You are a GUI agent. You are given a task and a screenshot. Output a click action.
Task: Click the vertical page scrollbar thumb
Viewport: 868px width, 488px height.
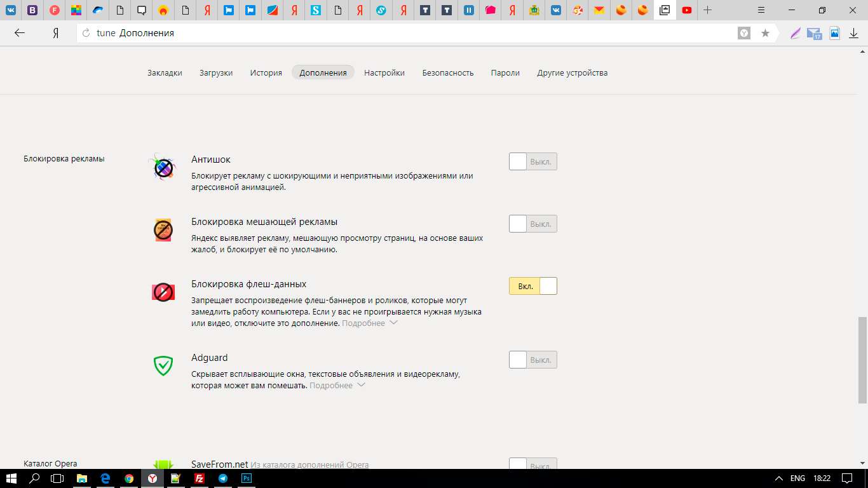coord(862,360)
